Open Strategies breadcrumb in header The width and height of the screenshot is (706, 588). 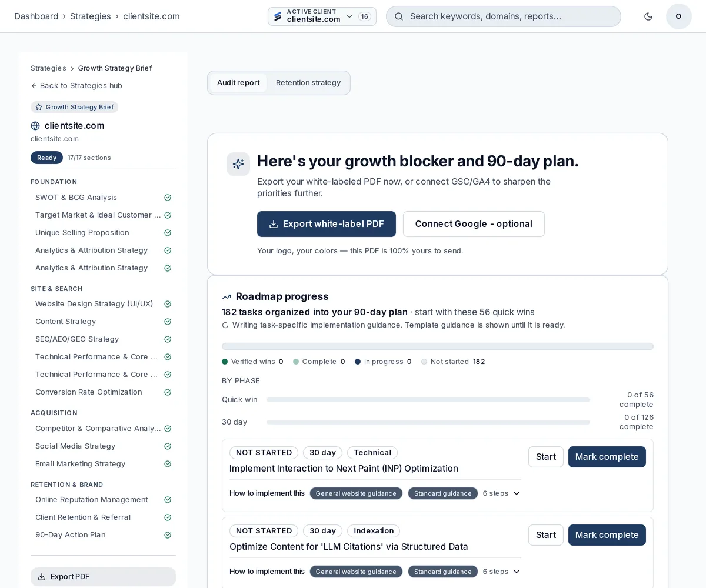point(90,16)
